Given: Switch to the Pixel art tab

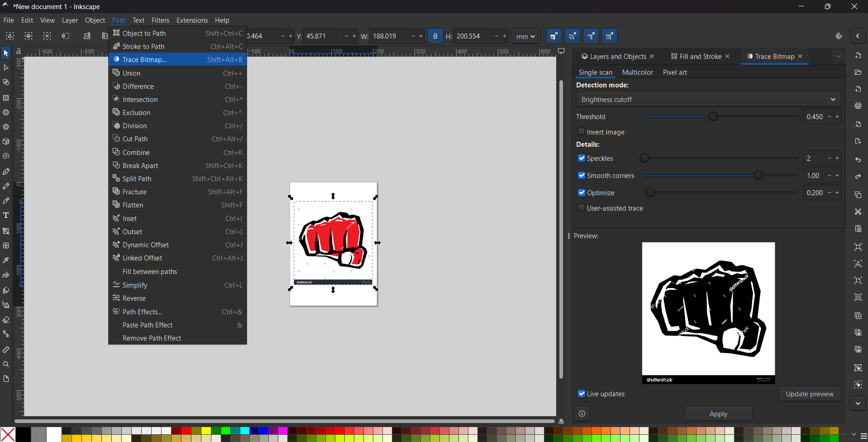Looking at the screenshot, I should tap(675, 72).
